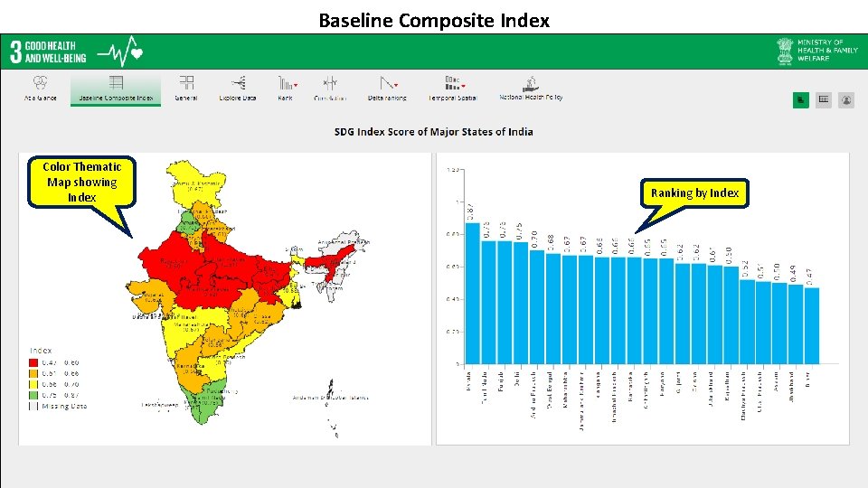Click the Kerala bar with 0.87 score

[x=472, y=293]
